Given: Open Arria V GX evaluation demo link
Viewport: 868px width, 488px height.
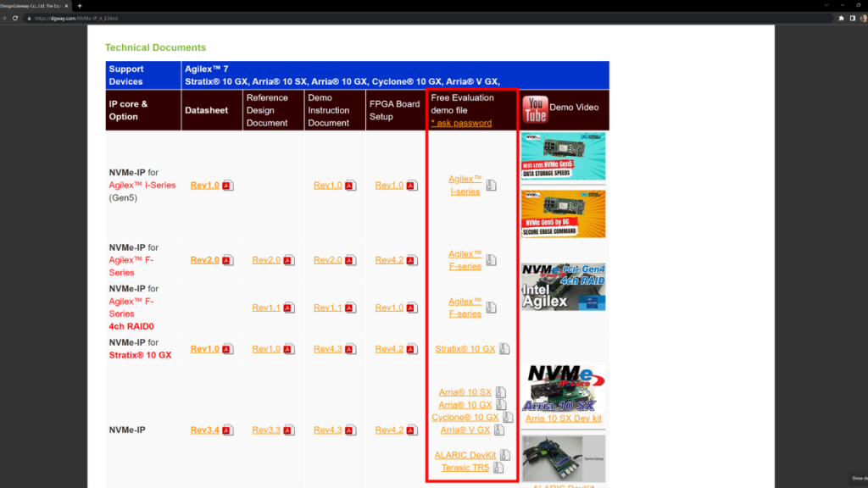Looking at the screenshot, I should tap(465, 430).
